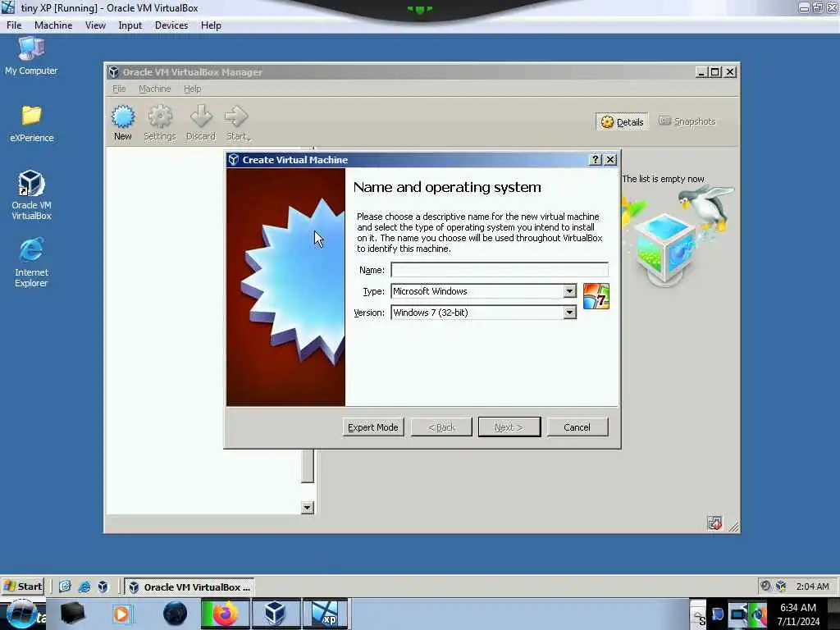Open the Help menu of the VM window

[x=211, y=25]
